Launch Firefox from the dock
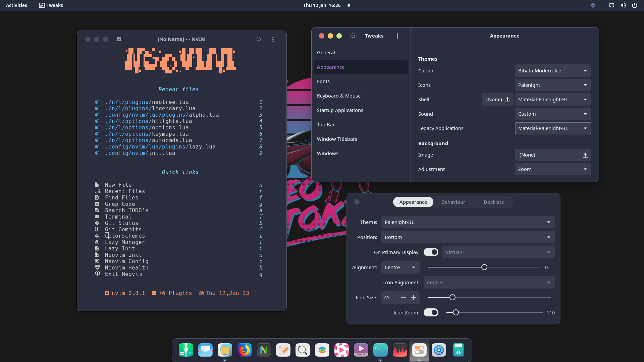 tap(244, 350)
